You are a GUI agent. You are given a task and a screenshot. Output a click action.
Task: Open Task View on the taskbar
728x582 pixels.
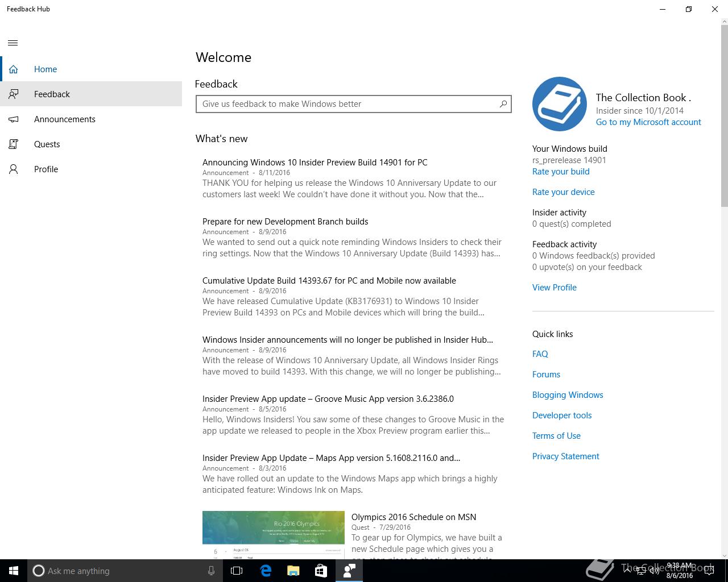coord(237,571)
